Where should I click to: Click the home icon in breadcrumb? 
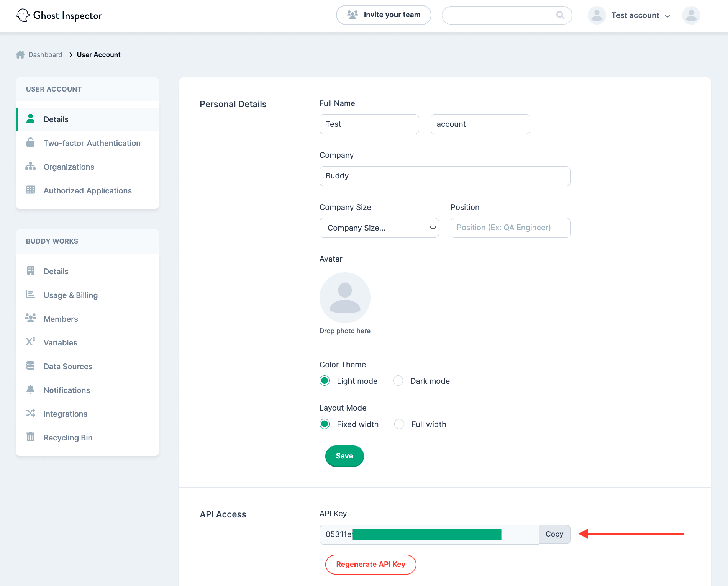(x=20, y=54)
